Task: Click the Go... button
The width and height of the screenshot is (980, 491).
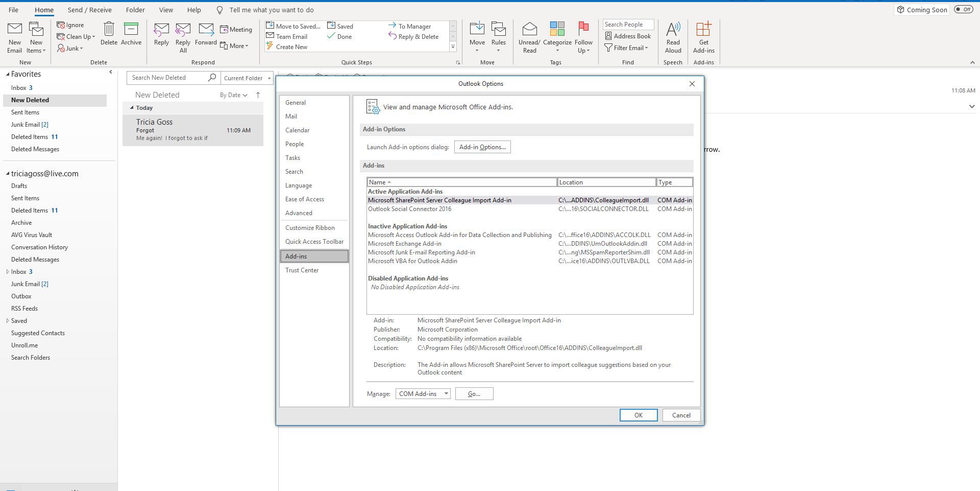Action: coord(474,394)
